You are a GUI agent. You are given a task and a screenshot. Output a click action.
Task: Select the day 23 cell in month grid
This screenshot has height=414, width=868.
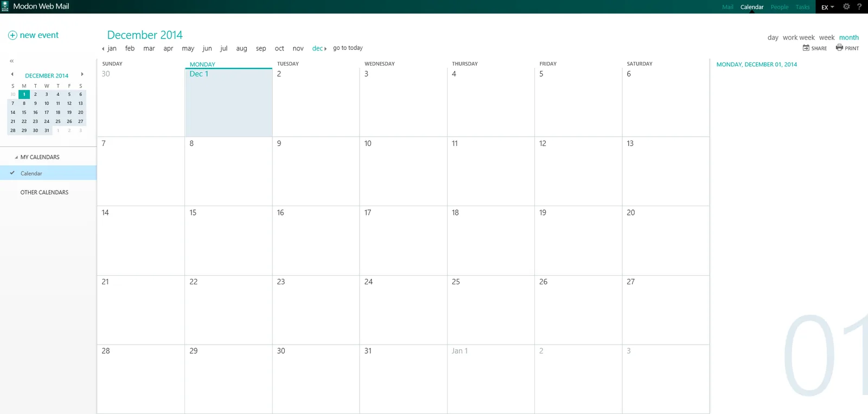pyautogui.click(x=316, y=310)
